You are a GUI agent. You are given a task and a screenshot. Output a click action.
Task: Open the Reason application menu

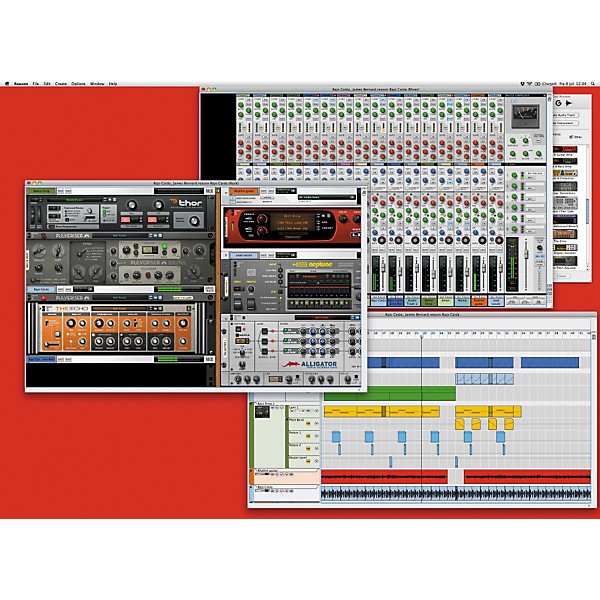(21, 83)
